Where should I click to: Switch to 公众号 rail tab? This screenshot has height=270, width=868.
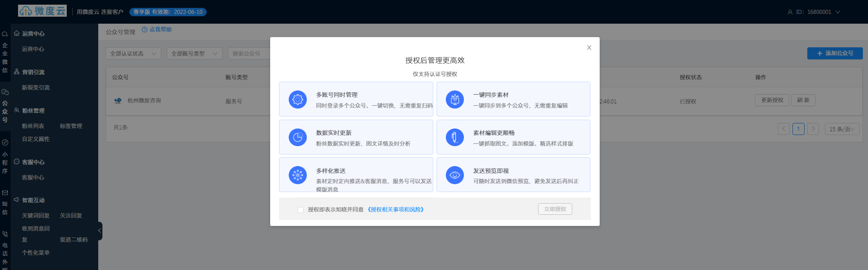tap(5, 106)
